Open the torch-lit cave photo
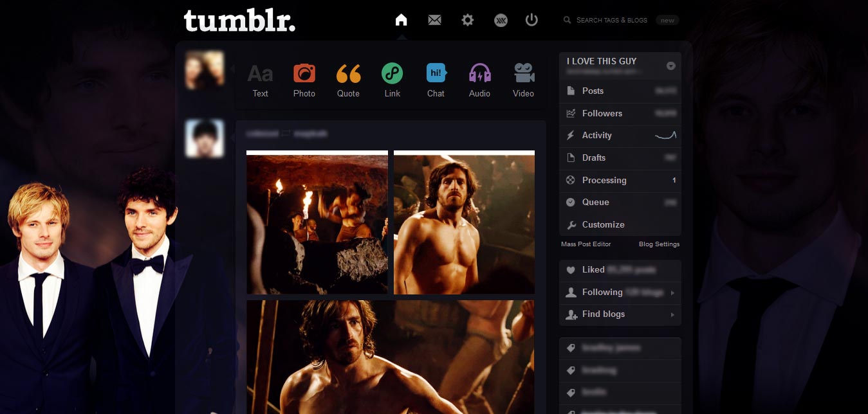Image resolution: width=868 pixels, height=414 pixels. pyautogui.click(x=317, y=222)
